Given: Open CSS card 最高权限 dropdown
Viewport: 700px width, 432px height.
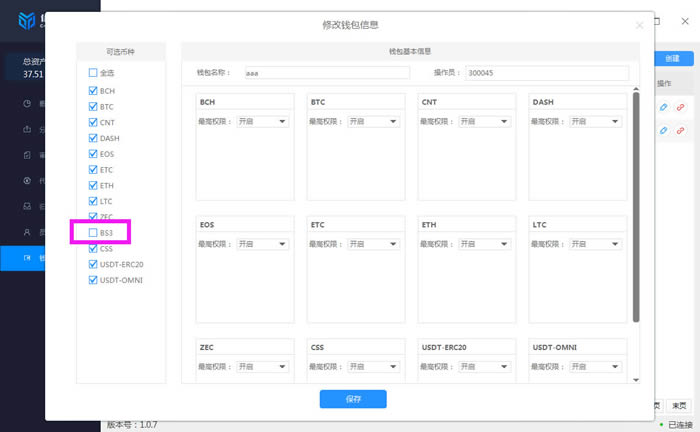Looking at the screenshot, I should [373, 367].
